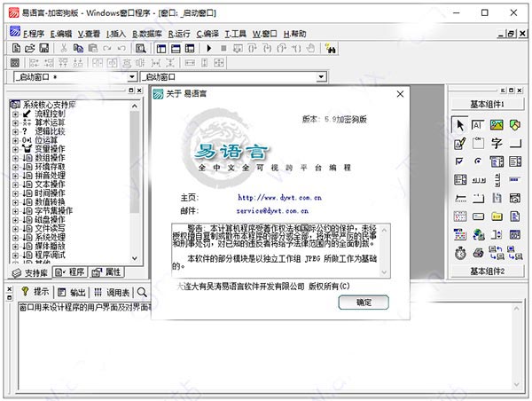Image resolution: width=532 pixels, height=401 pixels.
Task: Select the 拼音处理 tree item
Action: tap(50, 176)
